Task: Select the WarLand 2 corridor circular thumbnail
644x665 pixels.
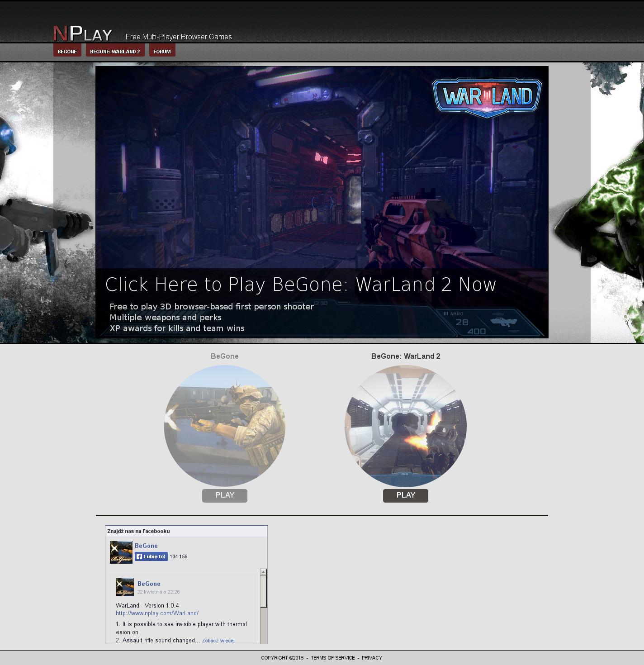Action: tap(405, 426)
